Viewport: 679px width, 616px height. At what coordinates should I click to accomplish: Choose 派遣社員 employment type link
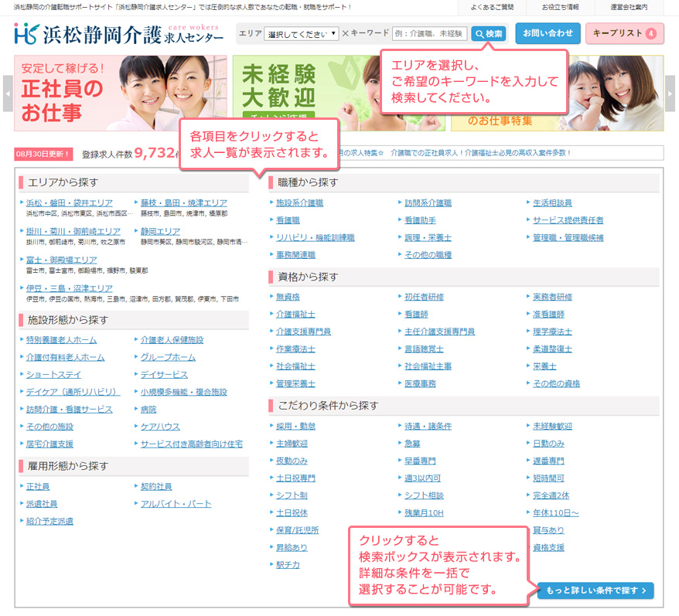pyautogui.click(x=42, y=503)
